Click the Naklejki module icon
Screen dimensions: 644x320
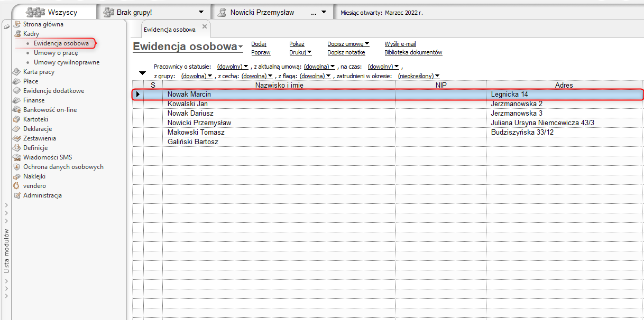click(x=17, y=176)
